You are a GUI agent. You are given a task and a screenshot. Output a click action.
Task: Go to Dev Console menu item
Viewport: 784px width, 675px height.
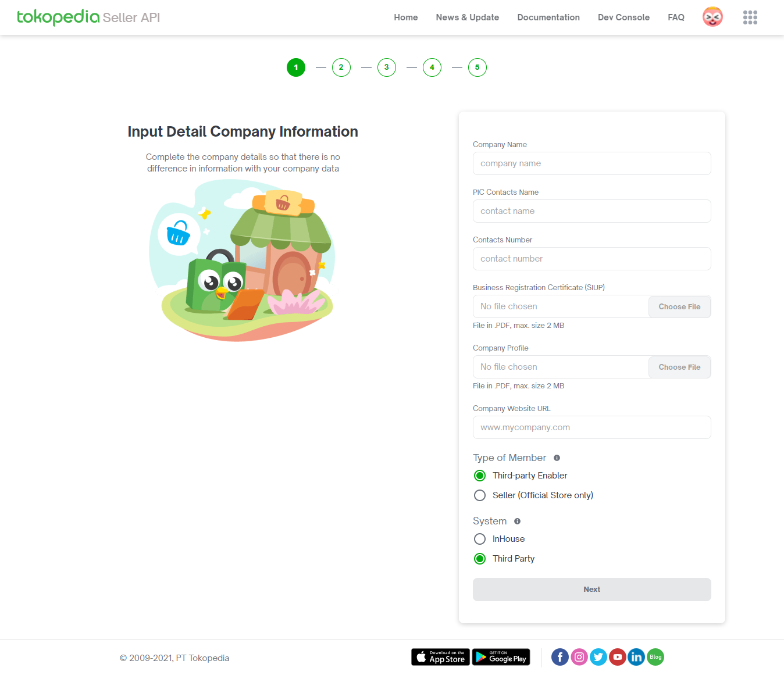(623, 17)
